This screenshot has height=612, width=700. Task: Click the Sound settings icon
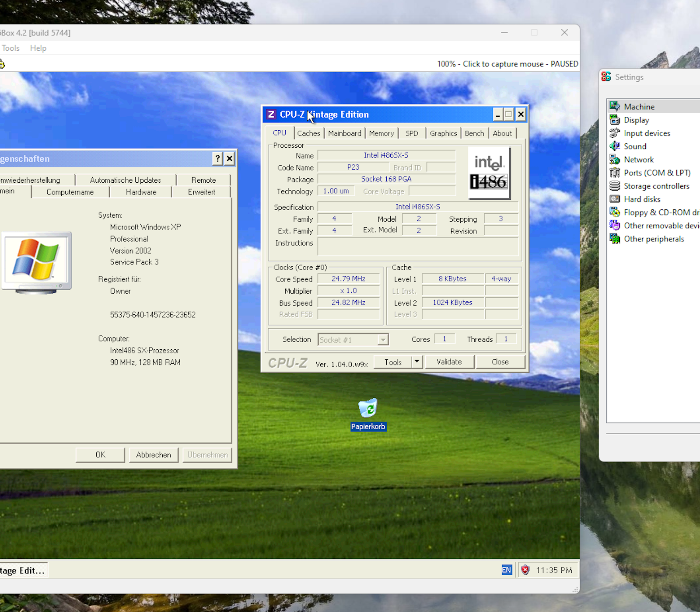coord(615,146)
